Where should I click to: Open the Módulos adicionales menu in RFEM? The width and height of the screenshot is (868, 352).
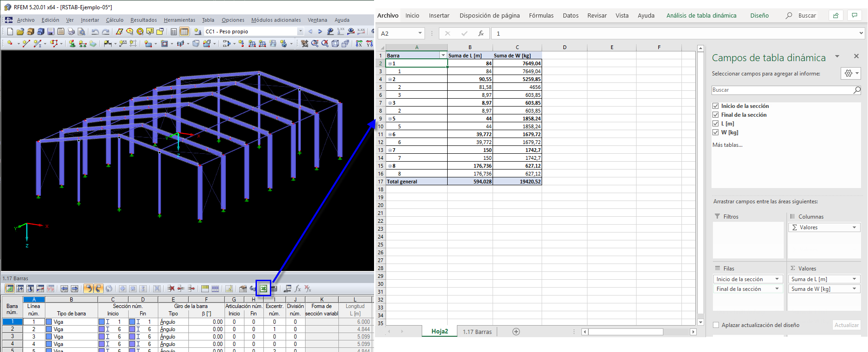pos(276,20)
